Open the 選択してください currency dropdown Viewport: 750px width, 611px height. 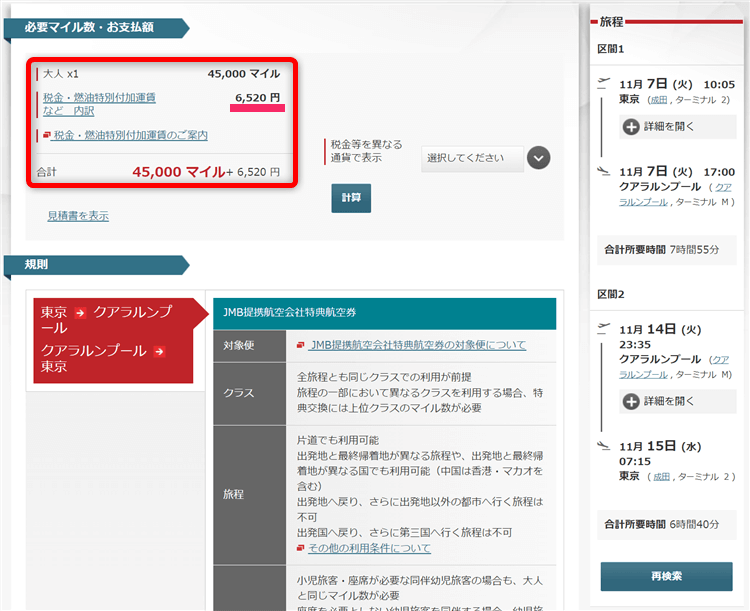click(x=471, y=158)
